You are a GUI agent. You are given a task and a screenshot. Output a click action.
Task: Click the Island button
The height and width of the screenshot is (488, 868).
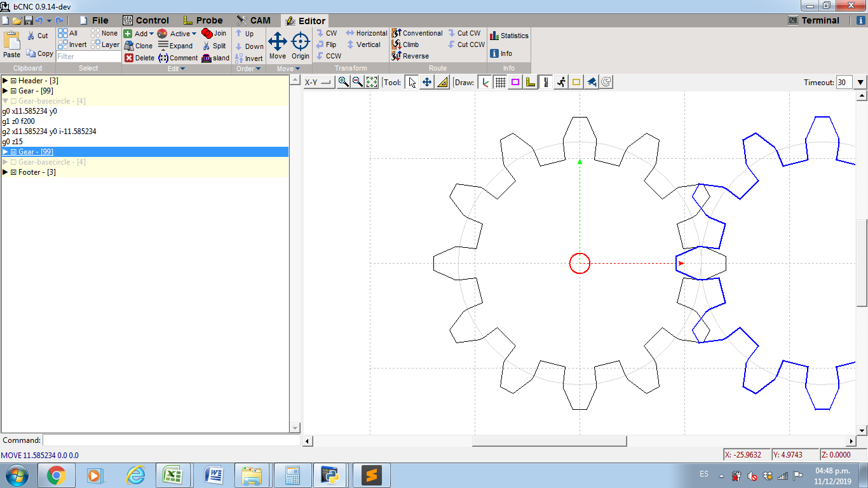coord(215,58)
